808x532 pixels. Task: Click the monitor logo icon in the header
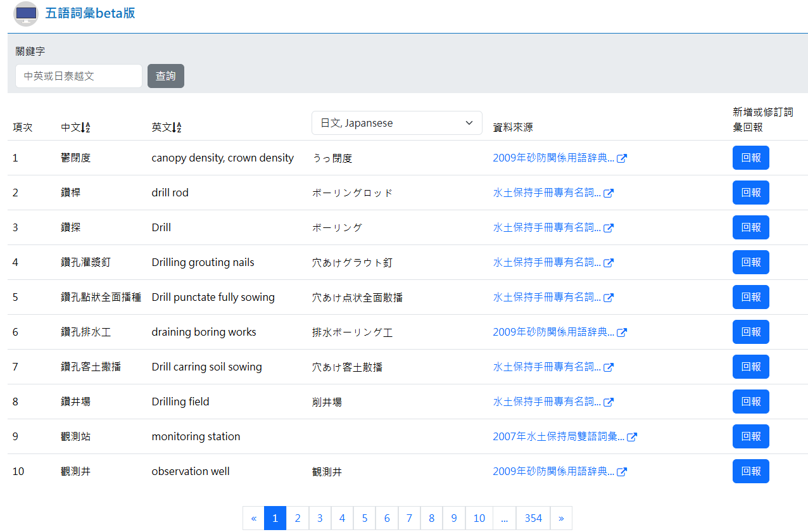click(25, 13)
